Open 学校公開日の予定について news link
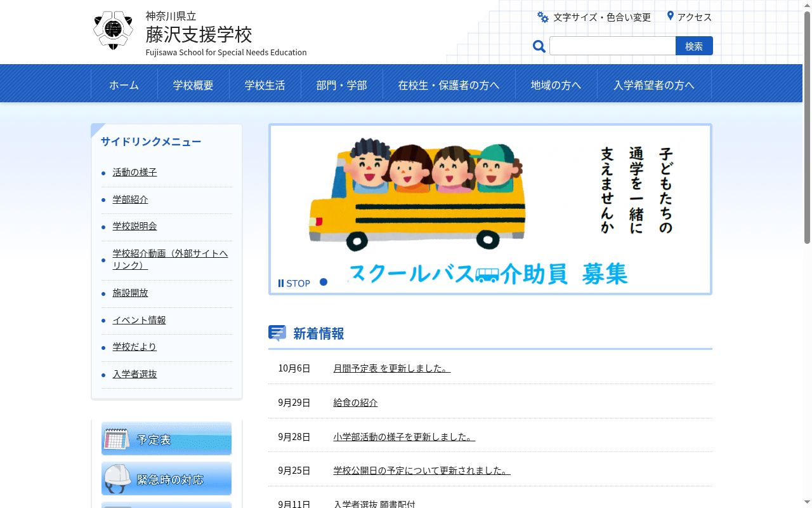Screen dimensions: 812x508 click(x=422, y=471)
